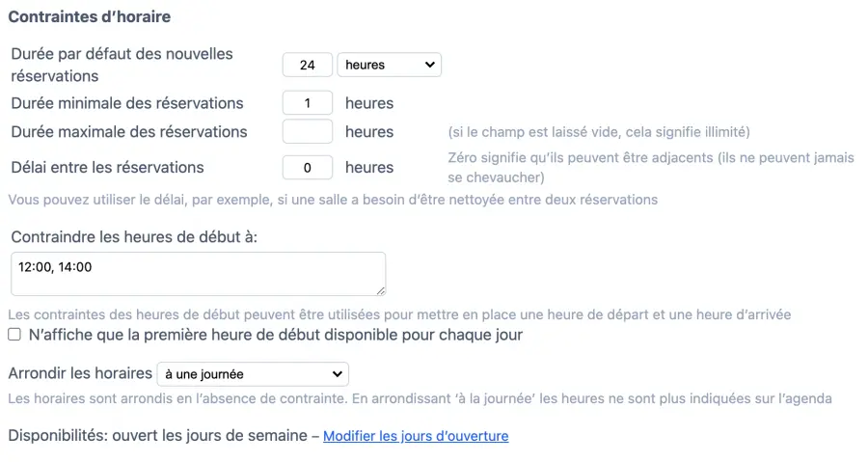The height and width of the screenshot is (462, 868).
Task: Open the "Modifier les jours d'ouverture" link
Action: [x=416, y=436]
